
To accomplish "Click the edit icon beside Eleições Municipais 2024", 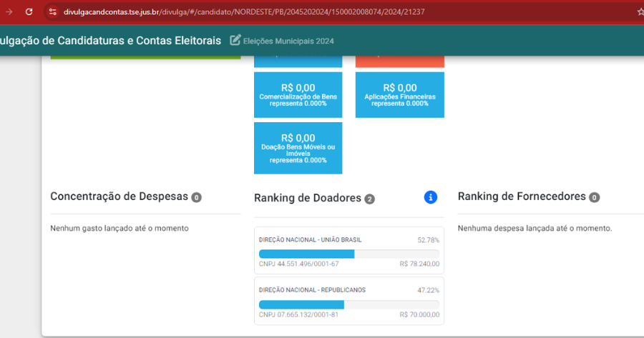I will click(235, 41).
